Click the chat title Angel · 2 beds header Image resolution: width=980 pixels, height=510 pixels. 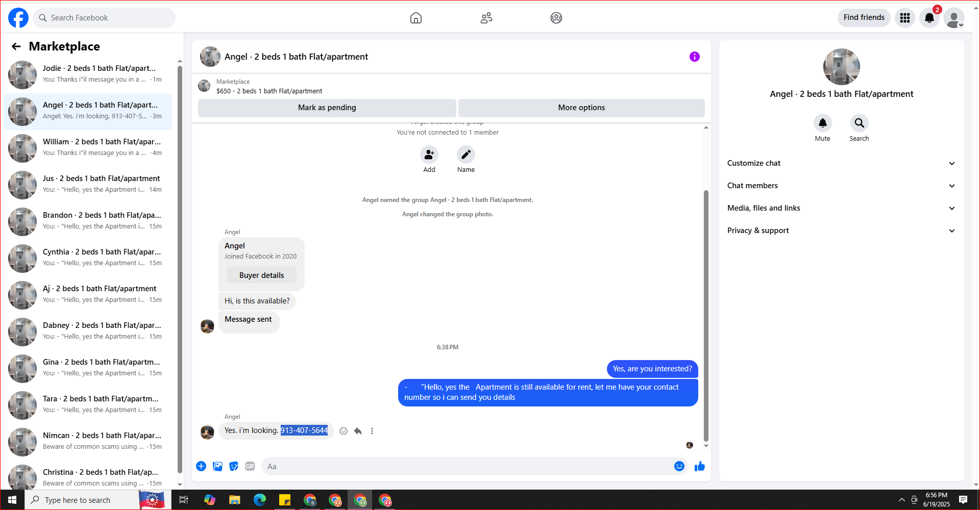tap(296, 57)
